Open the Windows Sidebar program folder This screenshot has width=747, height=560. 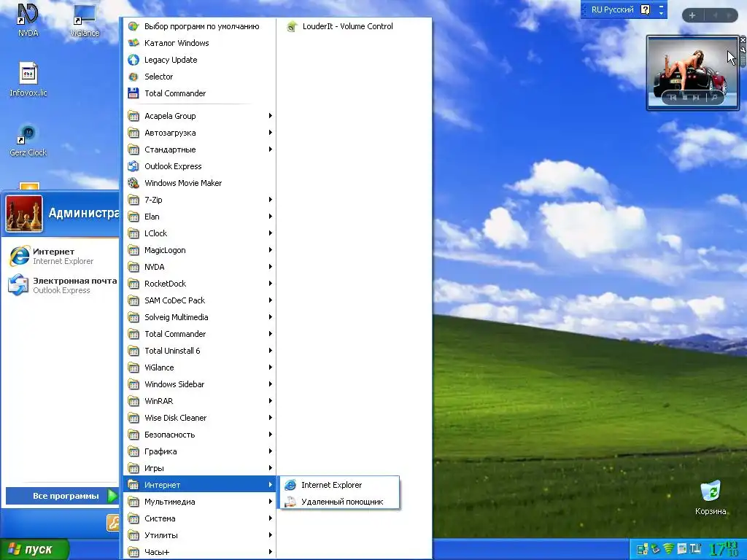click(199, 384)
